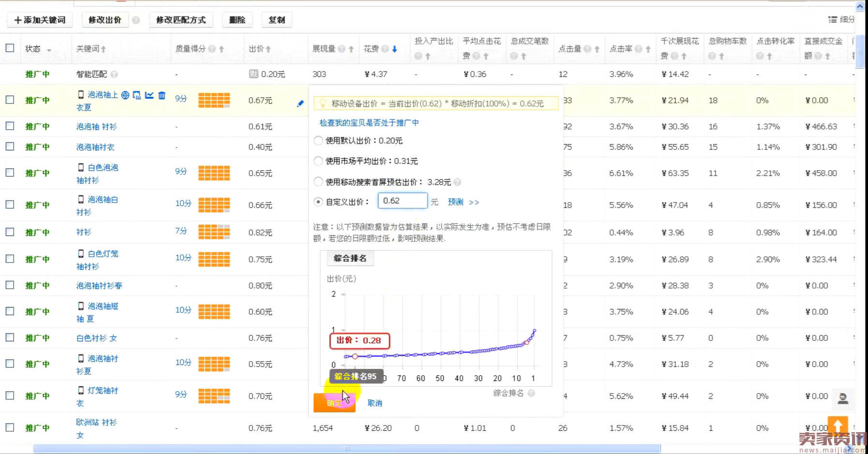Select 使用市场平均出价 radio option
The image size is (868, 454).
(x=318, y=161)
